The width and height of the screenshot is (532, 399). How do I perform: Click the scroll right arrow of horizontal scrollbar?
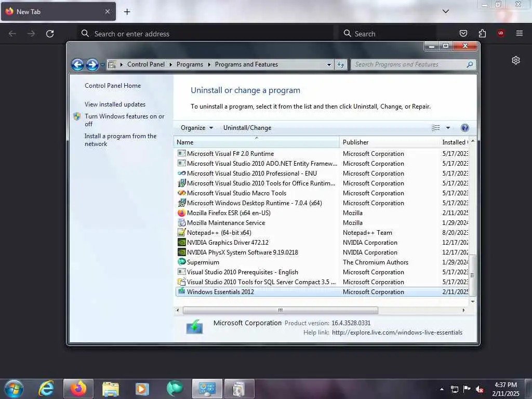[463, 310]
